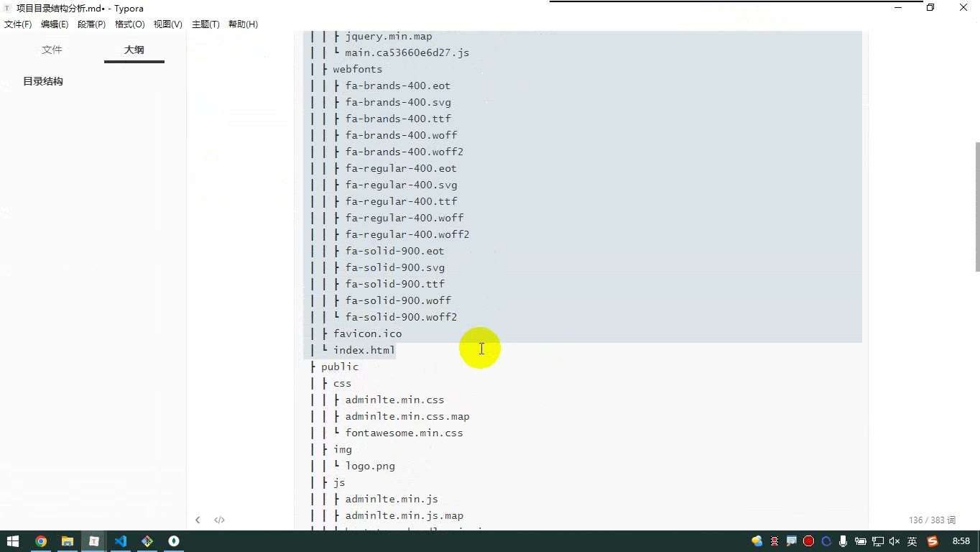
Task: Jump to the 目录结构 outline heading
Action: coord(43,81)
